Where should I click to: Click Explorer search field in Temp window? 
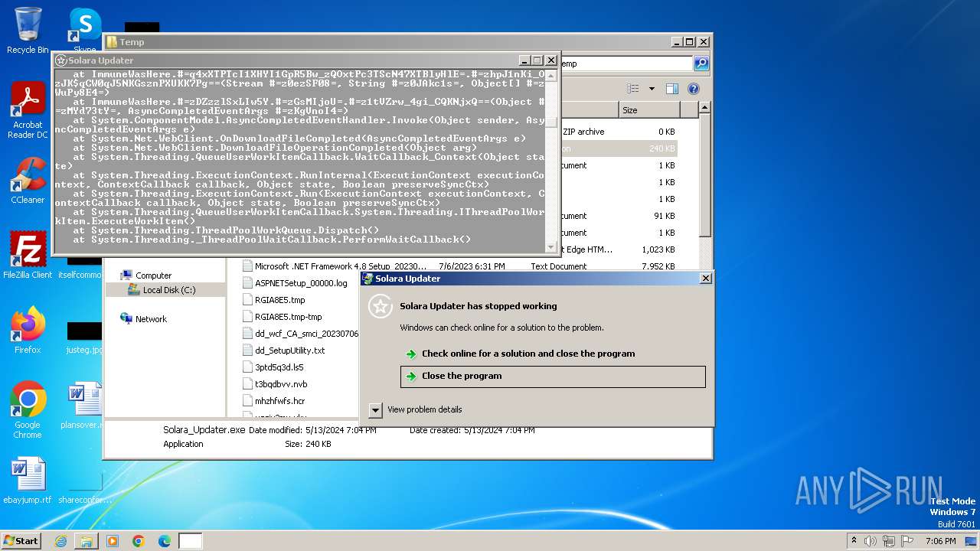626,64
